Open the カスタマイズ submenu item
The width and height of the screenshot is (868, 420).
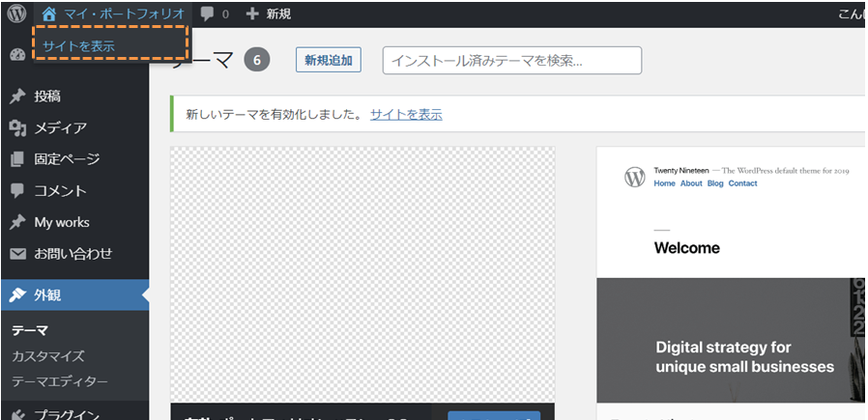[x=48, y=356]
